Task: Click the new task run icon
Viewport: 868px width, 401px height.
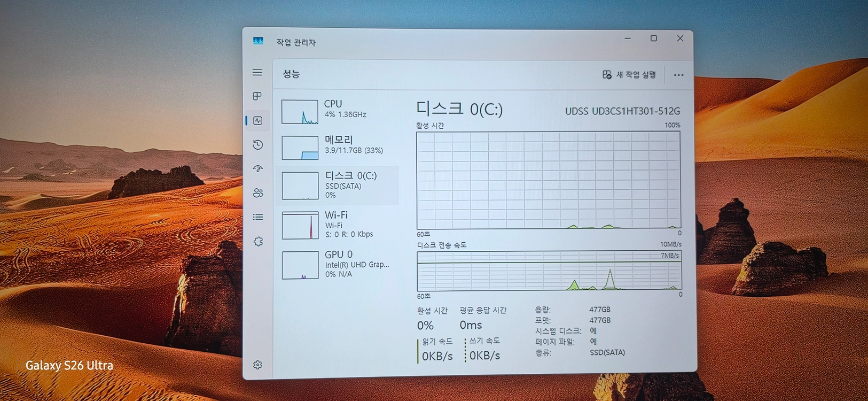Action: (x=607, y=75)
